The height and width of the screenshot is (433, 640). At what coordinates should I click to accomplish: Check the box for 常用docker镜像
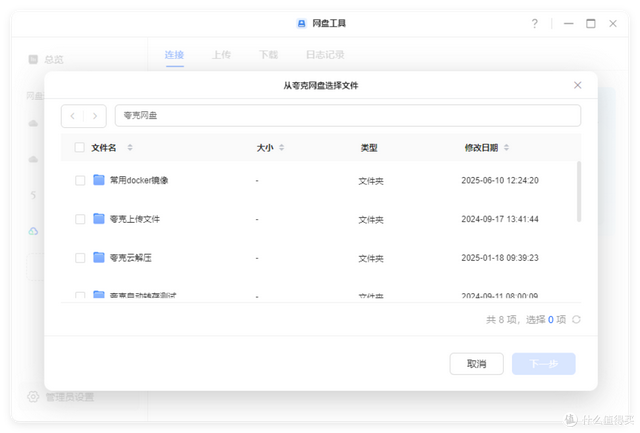point(80,180)
